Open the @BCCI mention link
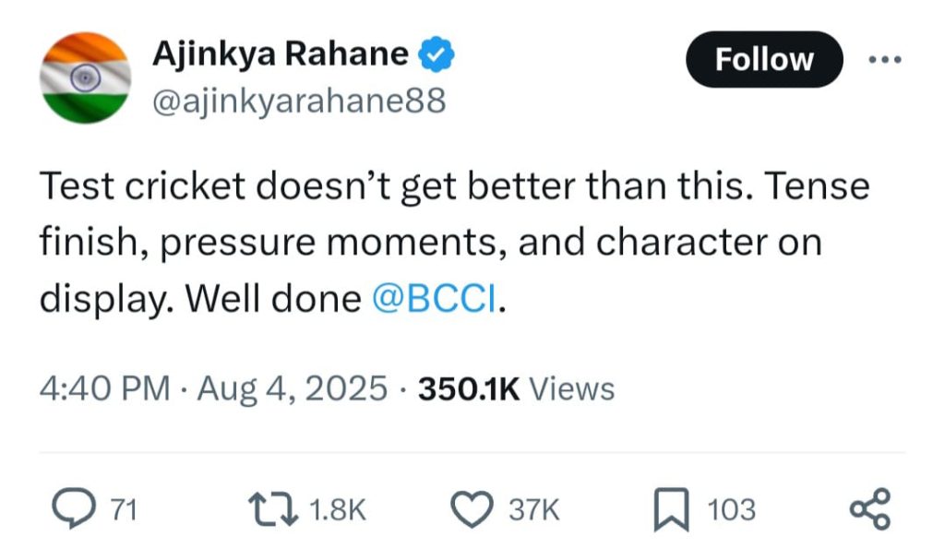 (434, 301)
